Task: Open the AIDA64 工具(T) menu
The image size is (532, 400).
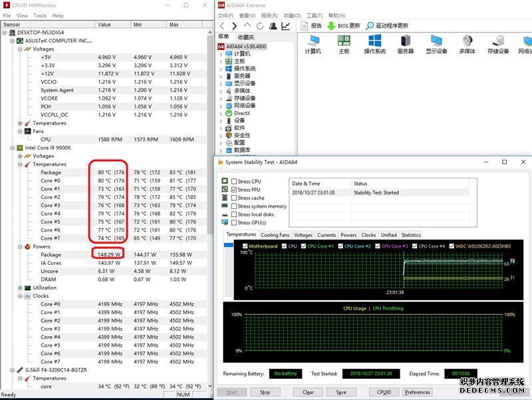Action: (315, 15)
